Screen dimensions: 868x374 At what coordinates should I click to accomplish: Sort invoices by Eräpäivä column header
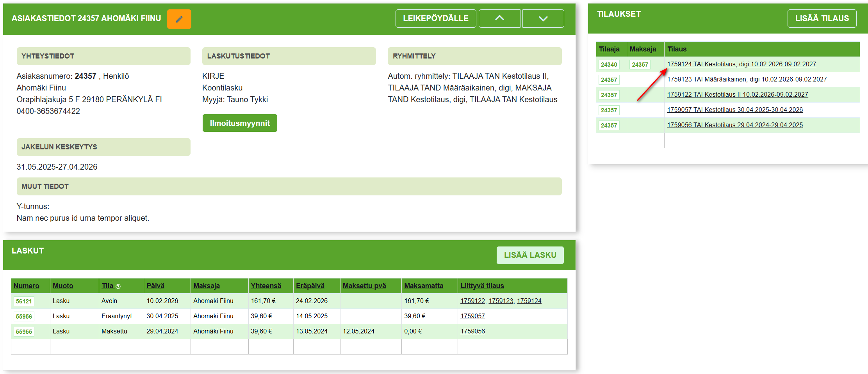(310, 286)
